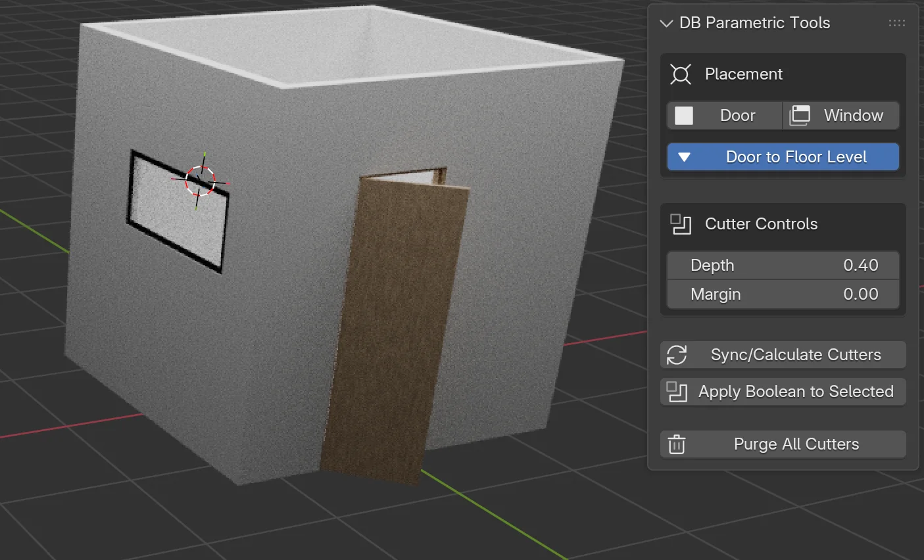Click the Apply Boolean overlapping squares icon

click(x=677, y=392)
